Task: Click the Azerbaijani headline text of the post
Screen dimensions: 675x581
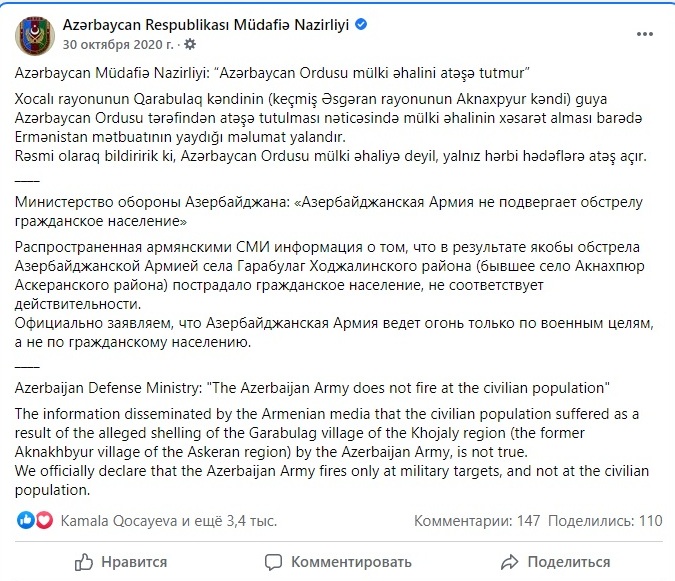Action: pos(272,73)
